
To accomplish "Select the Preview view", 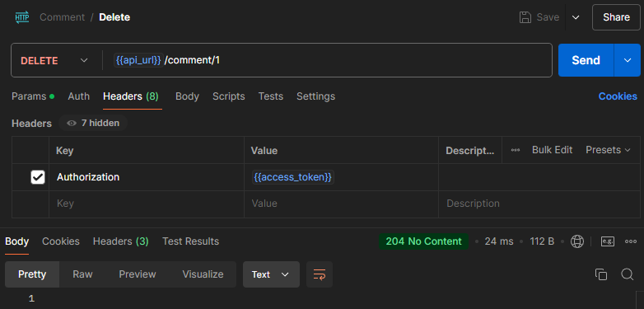I will 138,274.
